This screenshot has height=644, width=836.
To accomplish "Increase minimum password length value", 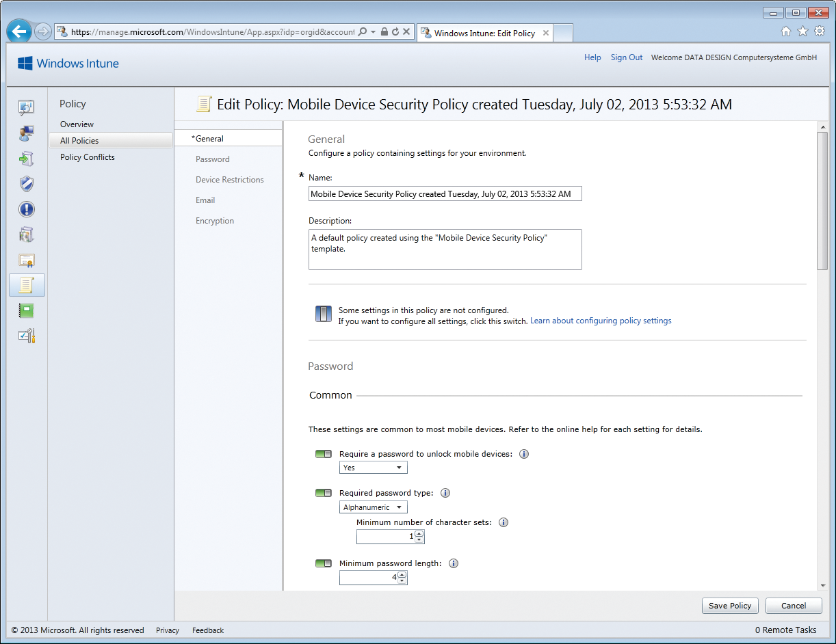I will (402, 575).
